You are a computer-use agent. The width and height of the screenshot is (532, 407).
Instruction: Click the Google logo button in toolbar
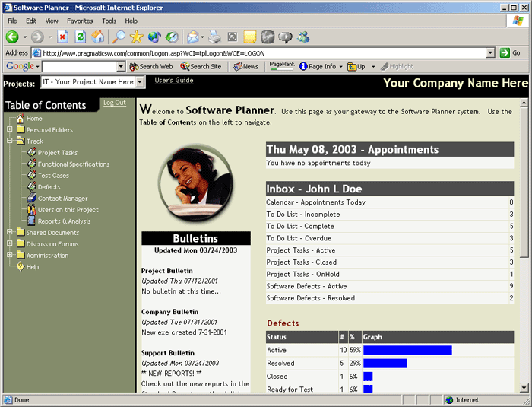pos(21,66)
